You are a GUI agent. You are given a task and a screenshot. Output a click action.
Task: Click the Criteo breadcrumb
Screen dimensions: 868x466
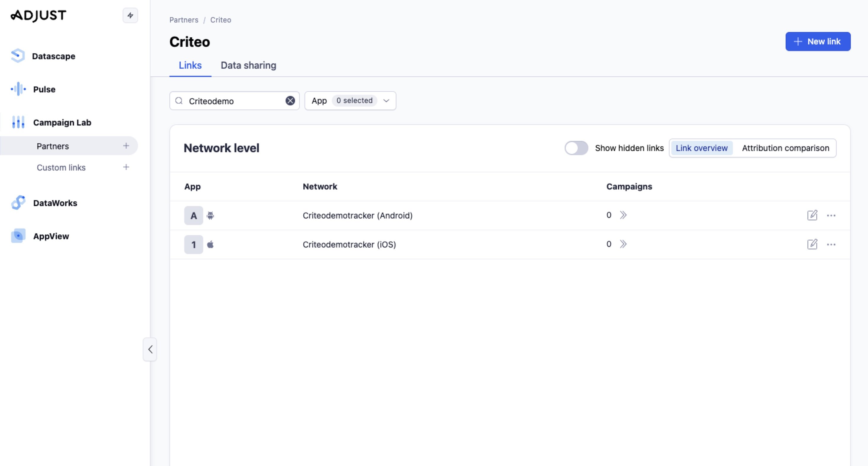[x=221, y=20]
